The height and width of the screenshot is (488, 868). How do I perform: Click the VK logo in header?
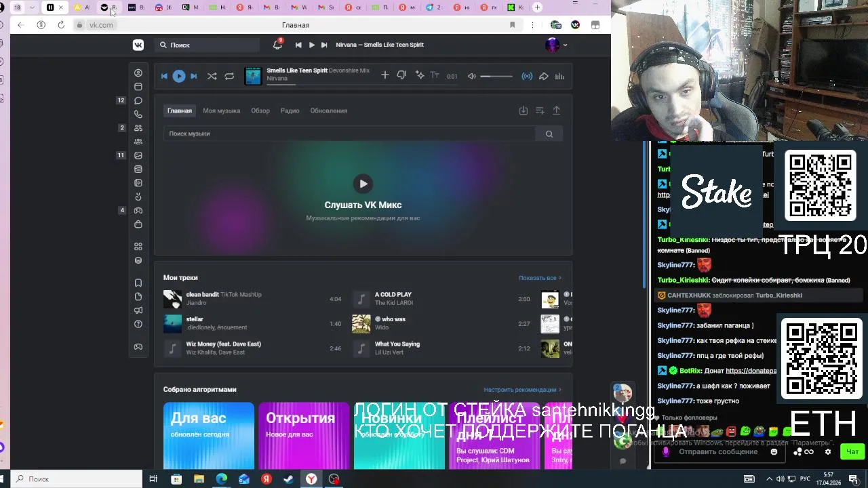(x=138, y=45)
